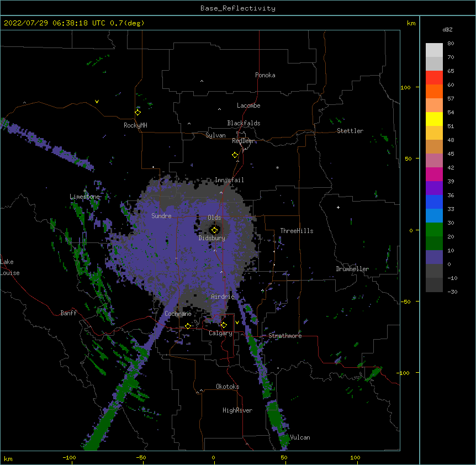
Task: Click the yellow diamond marker near RockyMH
Action: 138,113
